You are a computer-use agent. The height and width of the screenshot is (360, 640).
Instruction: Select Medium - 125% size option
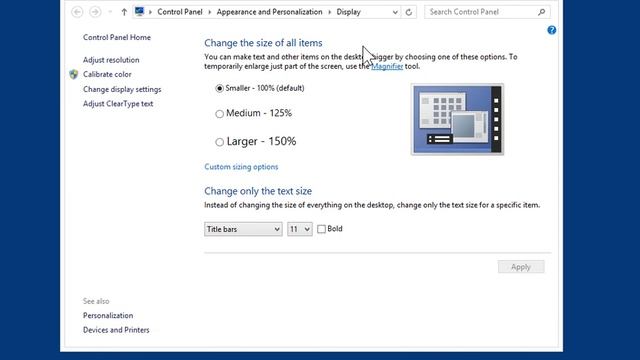(220, 113)
